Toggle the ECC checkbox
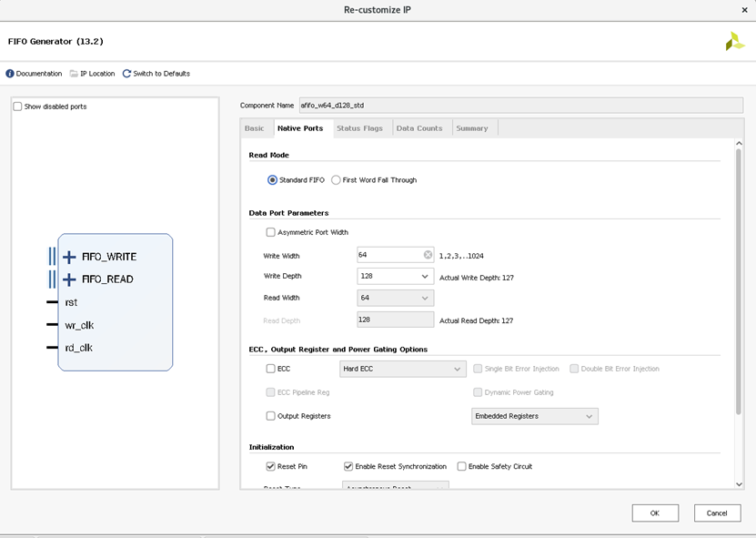 (271, 369)
